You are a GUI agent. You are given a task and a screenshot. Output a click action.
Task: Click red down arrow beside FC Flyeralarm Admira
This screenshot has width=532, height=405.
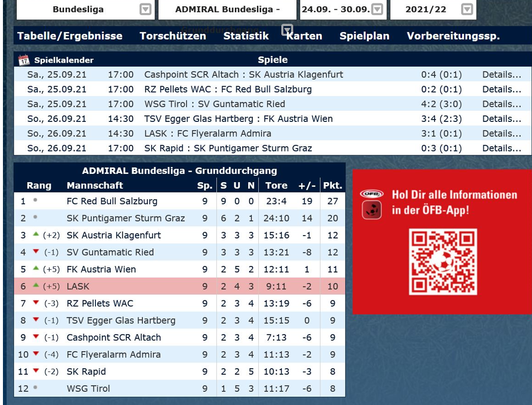tap(36, 354)
